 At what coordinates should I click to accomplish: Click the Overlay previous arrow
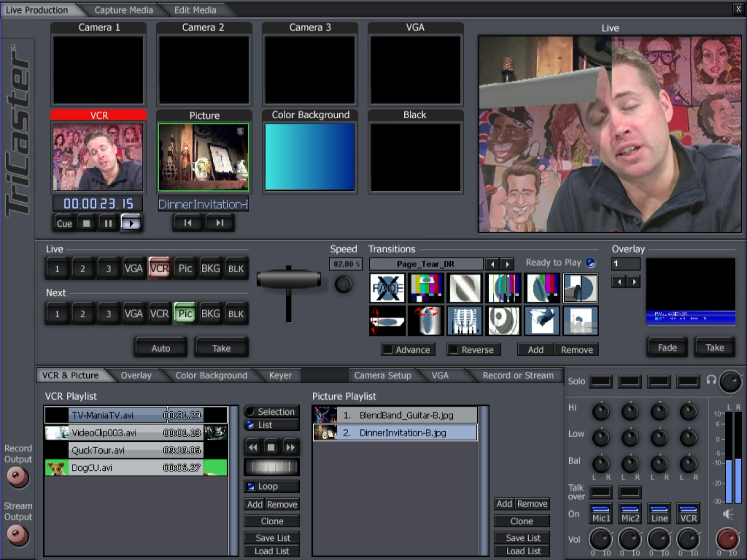[619, 282]
